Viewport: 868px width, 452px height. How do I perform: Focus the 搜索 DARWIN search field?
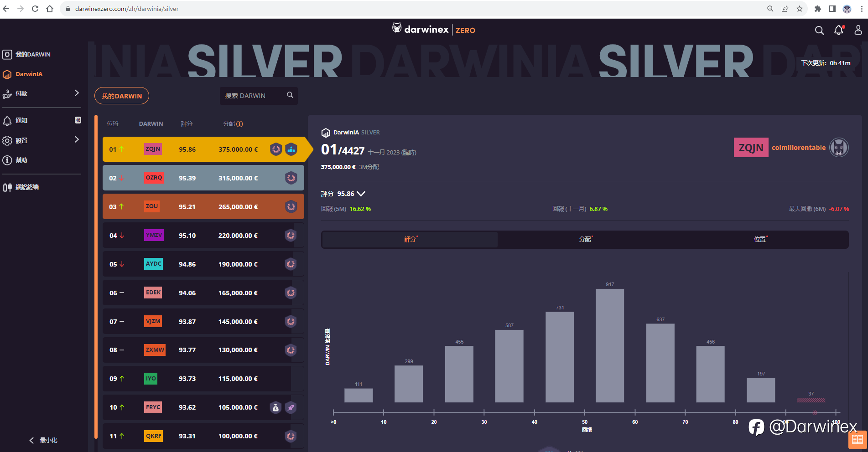coord(259,96)
